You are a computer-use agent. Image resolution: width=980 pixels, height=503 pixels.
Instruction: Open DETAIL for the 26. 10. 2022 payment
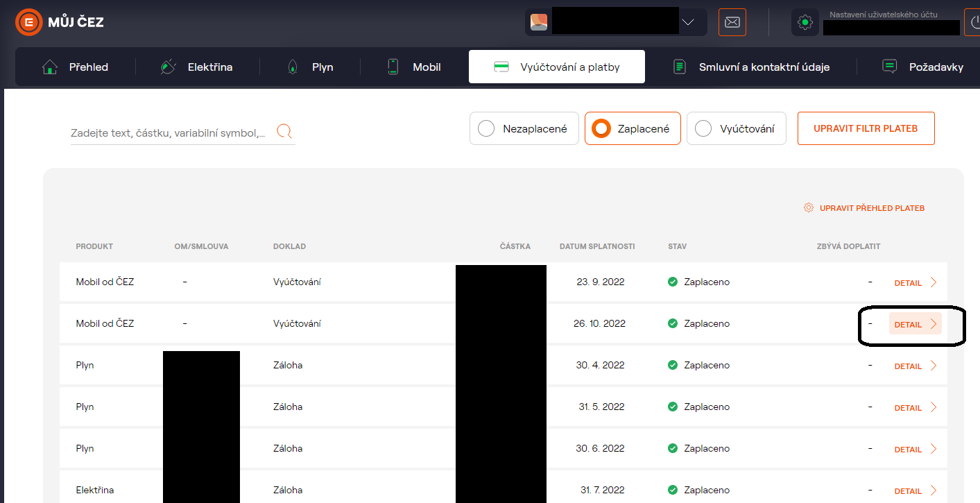pyautogui.click(x=915, y=324)
